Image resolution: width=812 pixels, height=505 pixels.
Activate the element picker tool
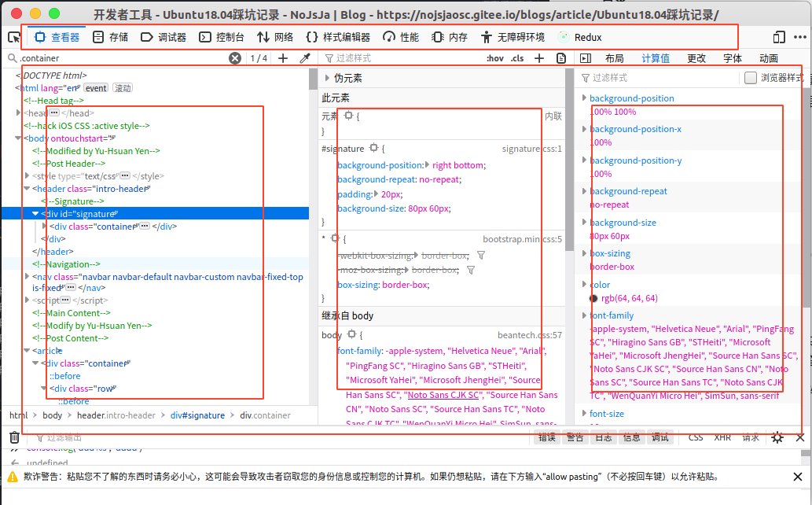(x=14, y=37)
